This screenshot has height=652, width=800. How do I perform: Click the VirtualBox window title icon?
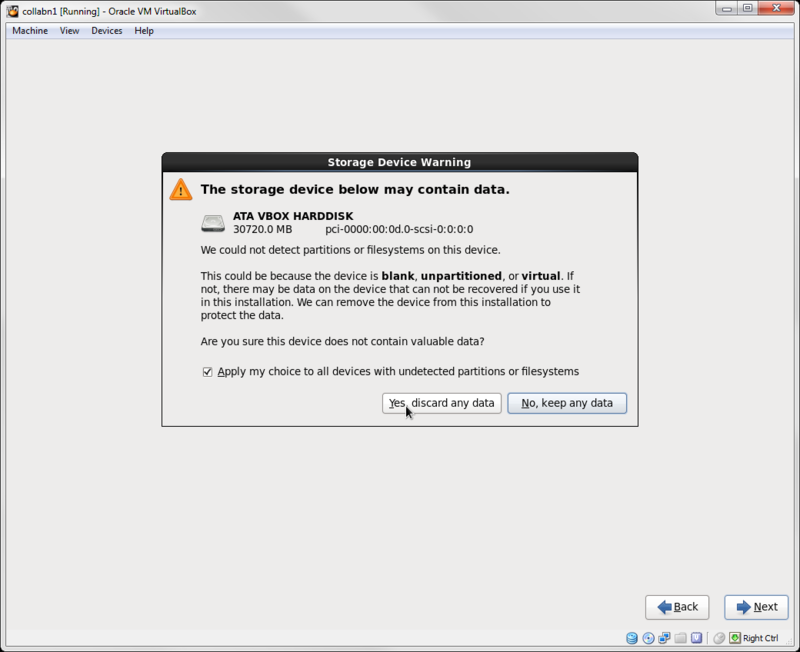click(x=13, y=11)
